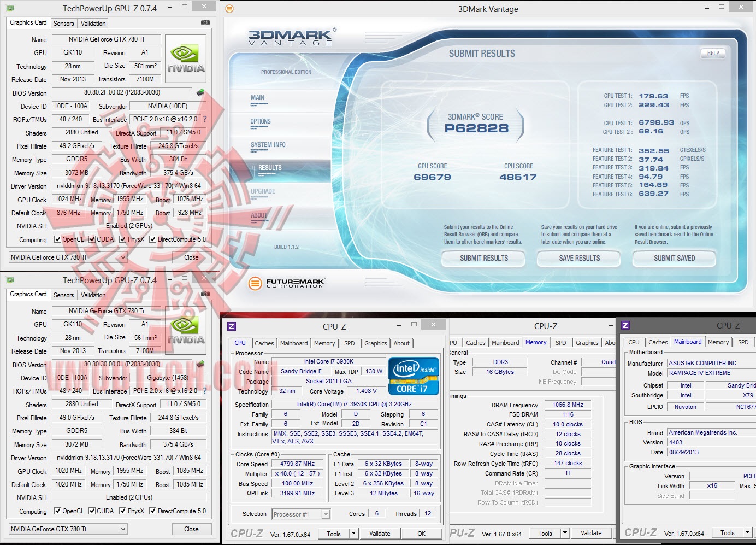The height and width of the screenshot is (545, 756).
Task: Switch to Sensors tab in upper GPU-Z
Action: 64,24
